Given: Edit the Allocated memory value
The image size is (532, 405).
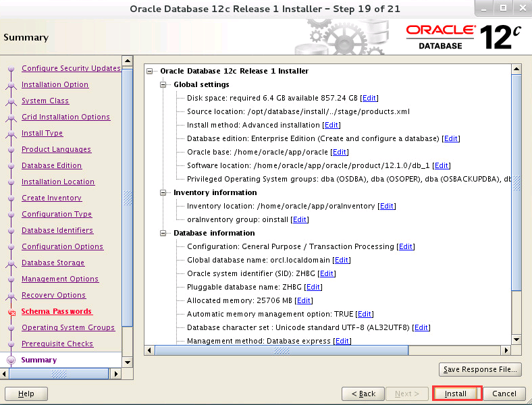Looking at the screenshot, I should pyautogui.click(x=304, y=300).
